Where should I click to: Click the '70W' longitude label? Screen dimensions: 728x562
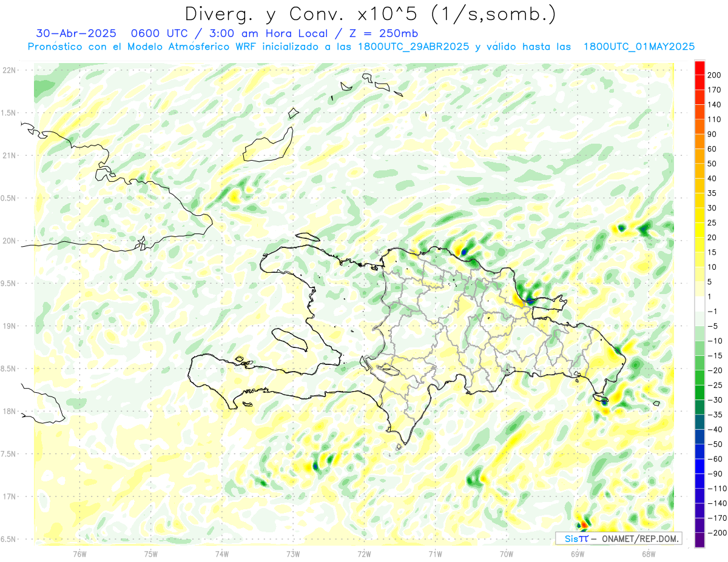coord(506,554)
